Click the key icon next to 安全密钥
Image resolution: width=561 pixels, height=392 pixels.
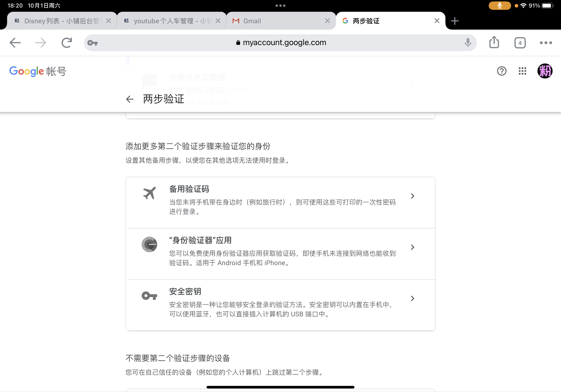click(x=149, y=295)
